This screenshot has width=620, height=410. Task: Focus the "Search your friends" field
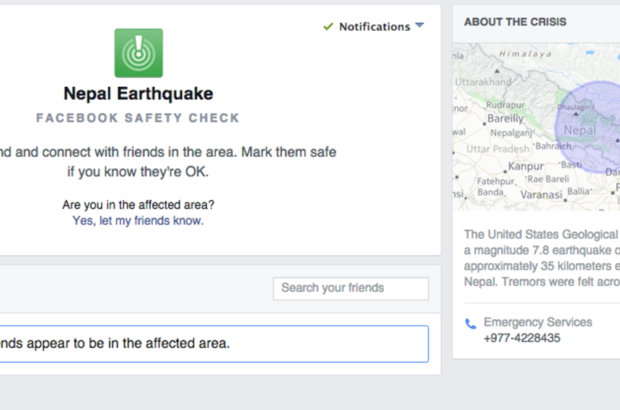pyautogui.click(x=350, y=288)
